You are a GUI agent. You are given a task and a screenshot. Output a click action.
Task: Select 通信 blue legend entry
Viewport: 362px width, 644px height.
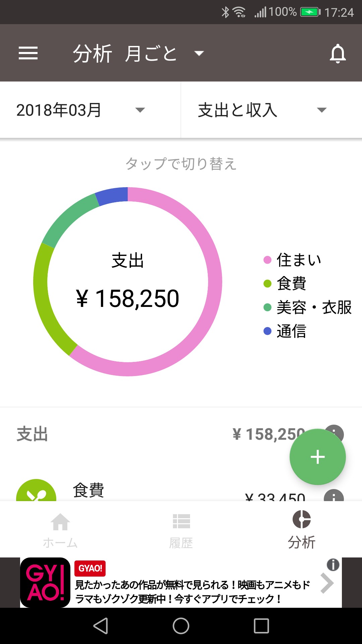(x=285, y=331)
